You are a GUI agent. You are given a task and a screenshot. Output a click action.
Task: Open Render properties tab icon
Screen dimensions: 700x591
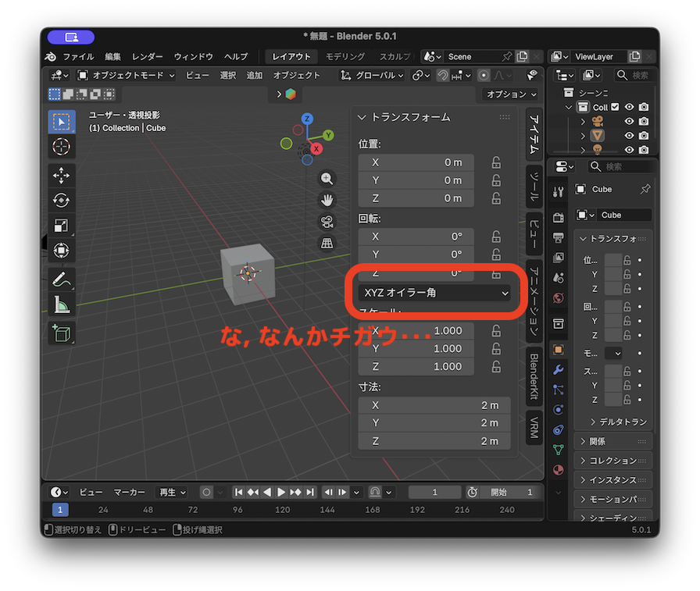tap(558, 218)
